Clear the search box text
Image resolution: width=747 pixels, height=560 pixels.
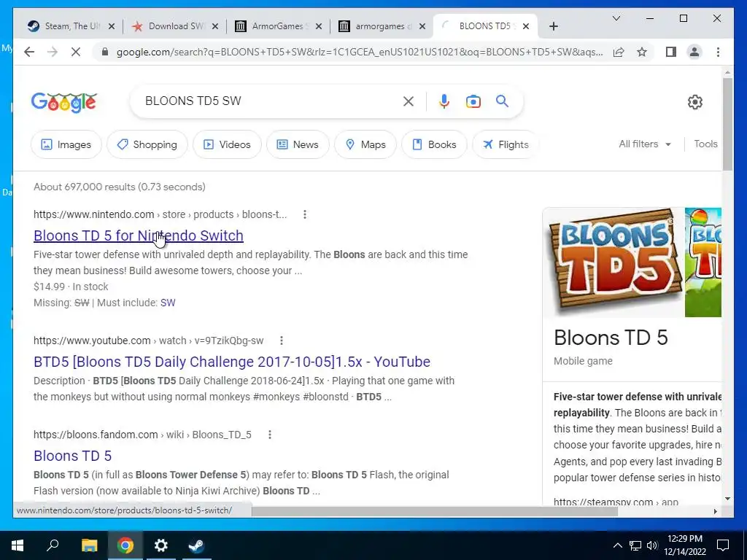[x=409, y=101]
